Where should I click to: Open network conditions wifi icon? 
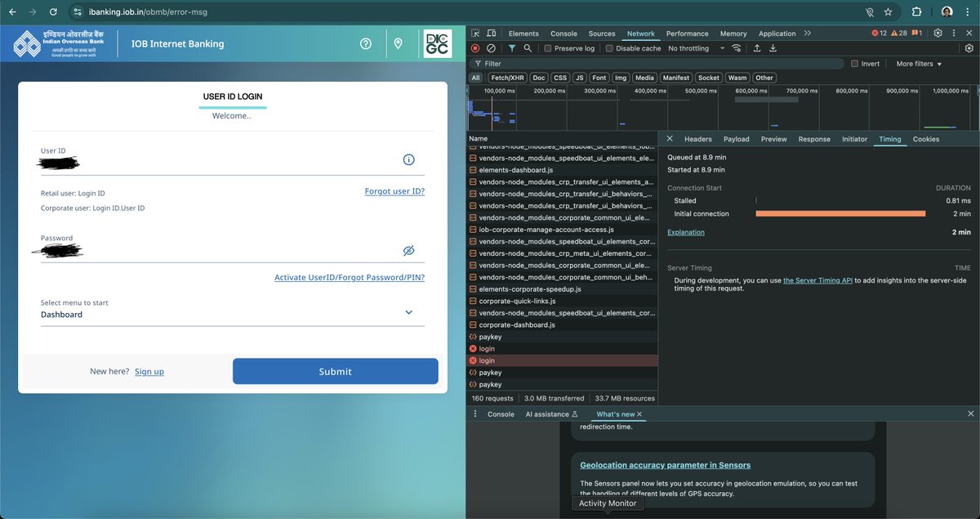pos(737,48)
